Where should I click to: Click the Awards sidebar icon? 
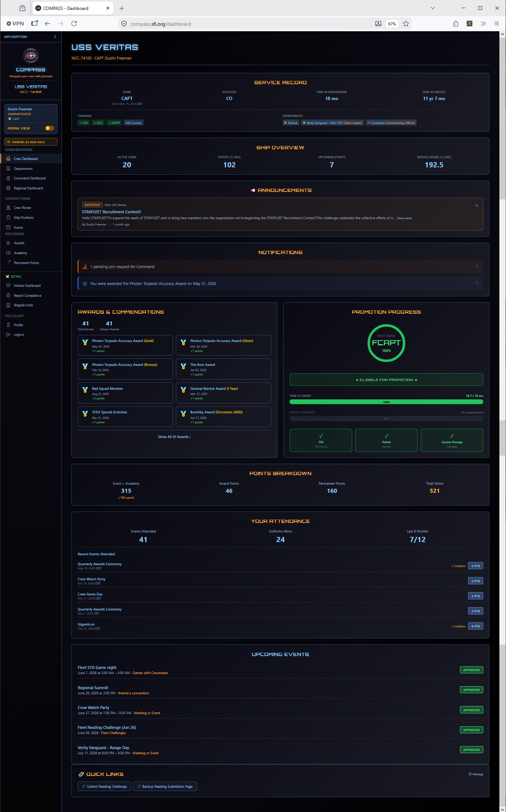tap(8, 243)
